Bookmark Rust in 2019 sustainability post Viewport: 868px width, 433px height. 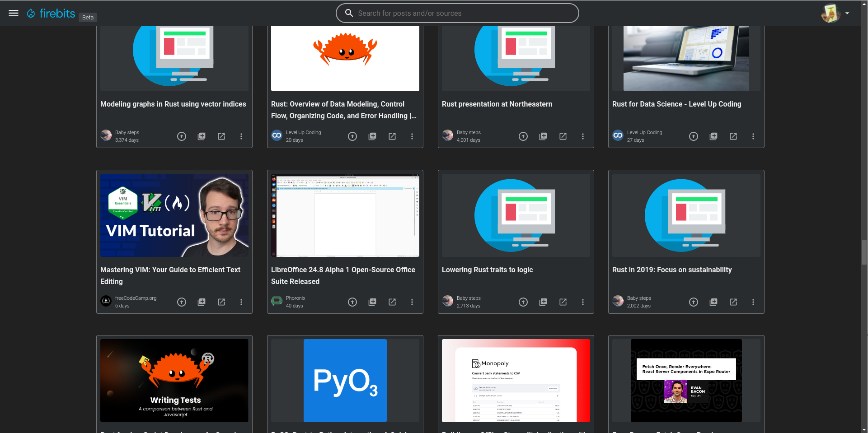point(713,302)
